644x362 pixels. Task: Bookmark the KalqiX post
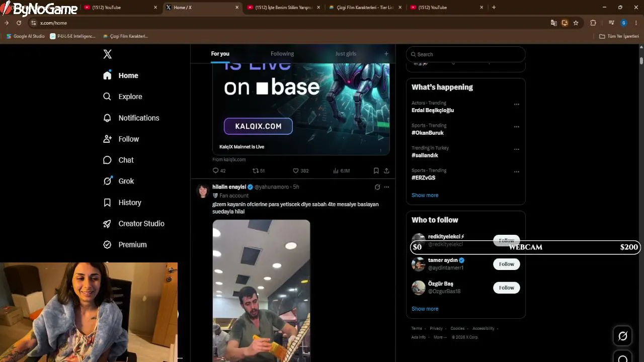point(376,170)
